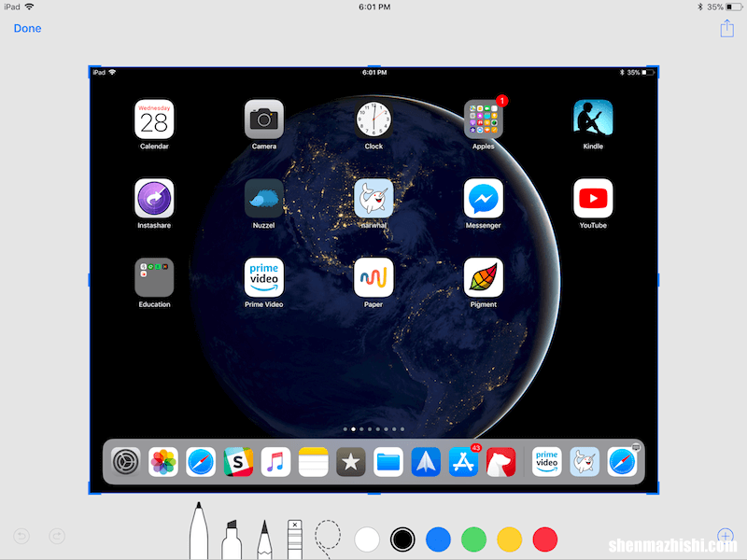Tap the Safari handoff icon at dock end
The width and height of the screenshot is (747, 560).
point(622,462)
